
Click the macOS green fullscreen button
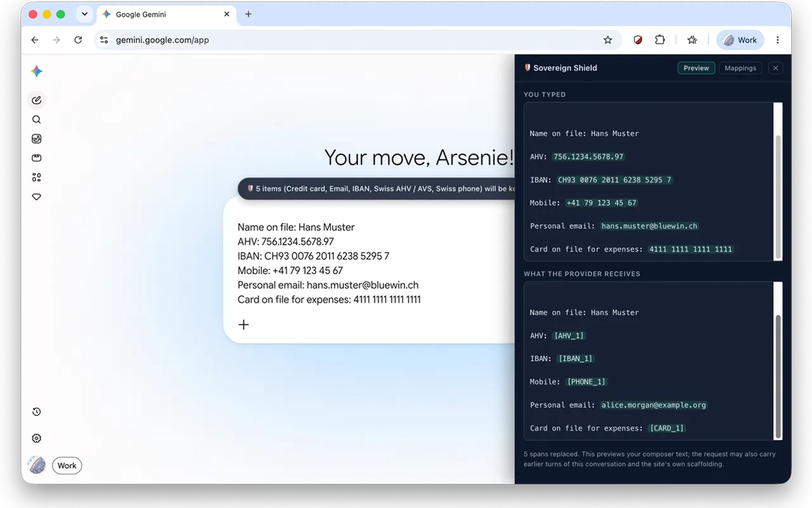click(61, 14)
